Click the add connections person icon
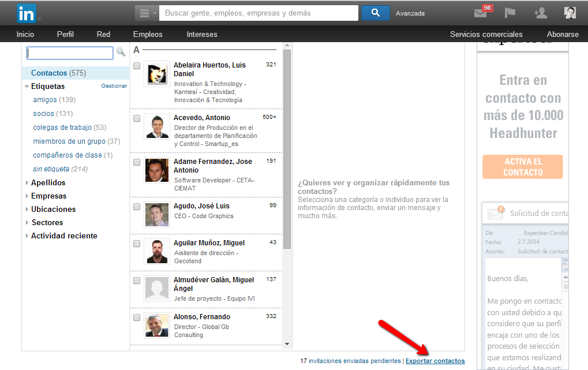Image resolution: width=588 pixels, height=370 pixels. point(540,13)
